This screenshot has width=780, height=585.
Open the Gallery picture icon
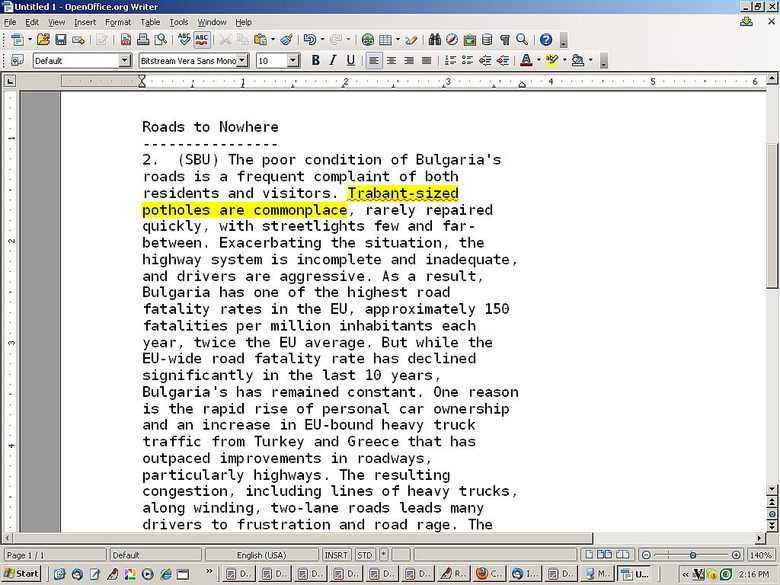point(470,40)
